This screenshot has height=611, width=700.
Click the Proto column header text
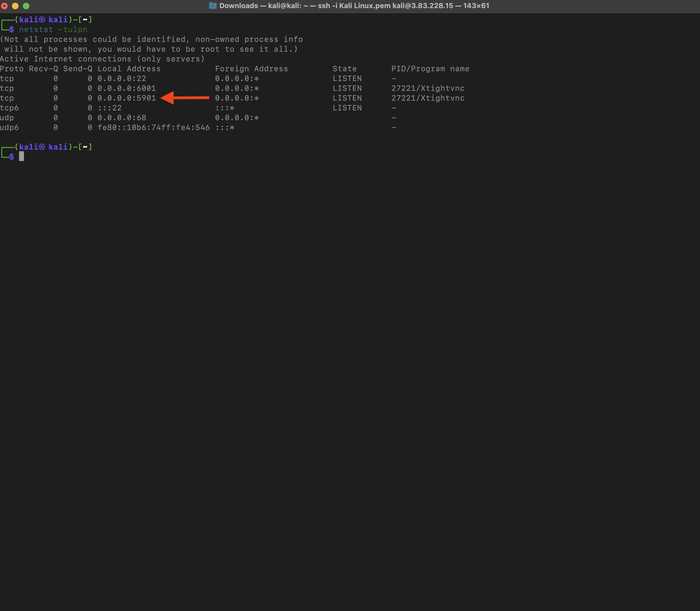pyautogui.click(x=12, y=69)
